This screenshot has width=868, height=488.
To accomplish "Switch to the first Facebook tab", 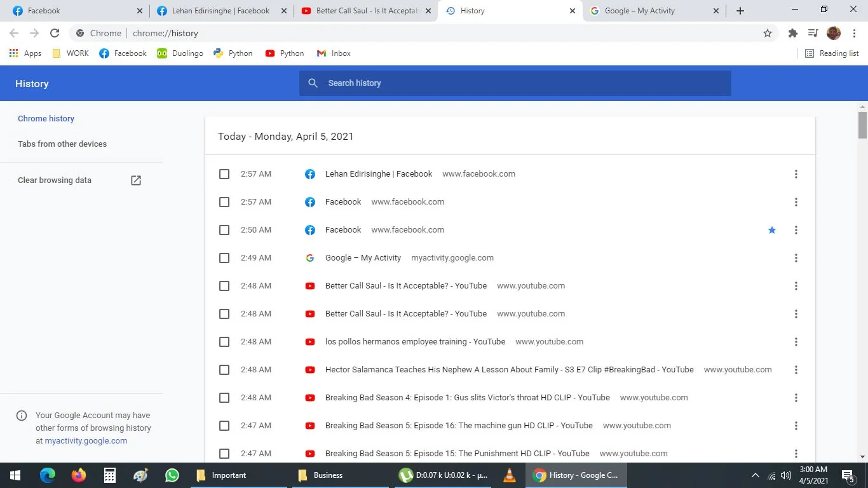I will (x=78, y=11).
